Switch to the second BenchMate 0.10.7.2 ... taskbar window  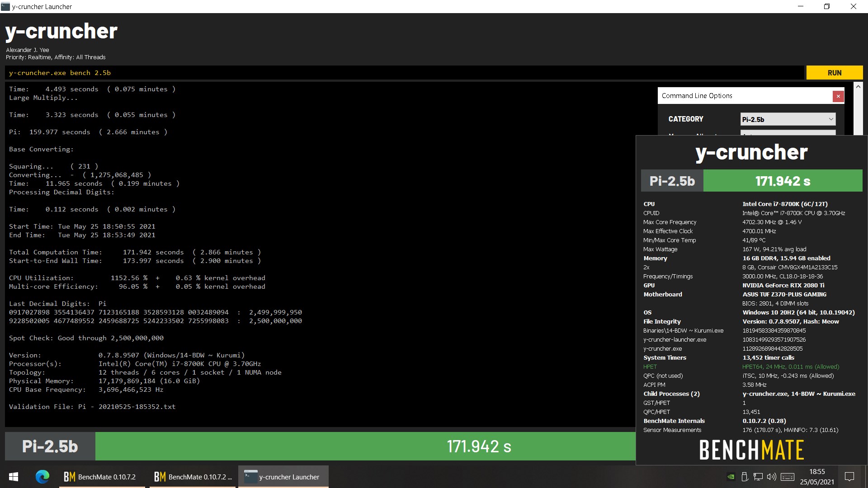[x=193, y=477]
